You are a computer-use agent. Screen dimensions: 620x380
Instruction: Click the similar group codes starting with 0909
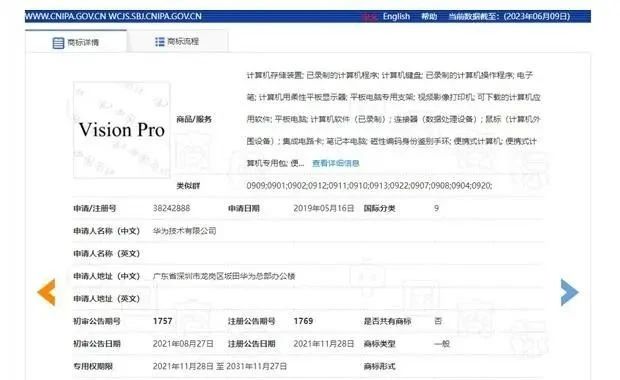[369, 185]
